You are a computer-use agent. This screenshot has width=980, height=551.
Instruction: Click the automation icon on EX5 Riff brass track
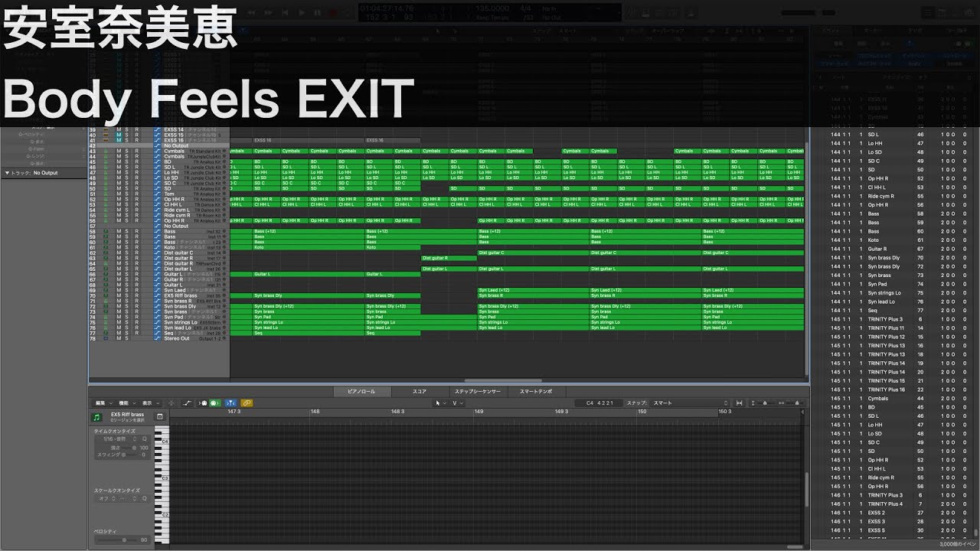tap(157, 295)
